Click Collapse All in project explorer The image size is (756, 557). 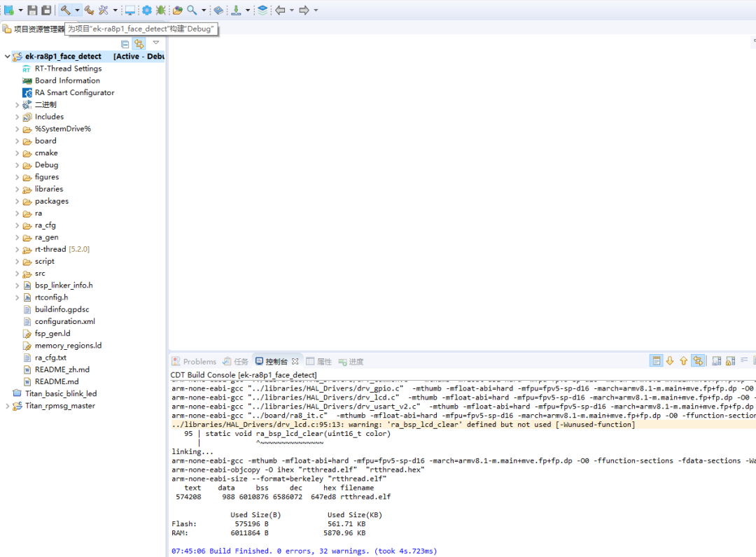click(125, 44)
